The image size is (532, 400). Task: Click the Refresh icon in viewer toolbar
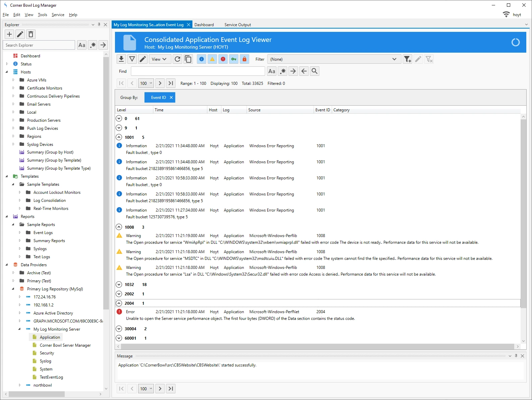click(178, 59)
